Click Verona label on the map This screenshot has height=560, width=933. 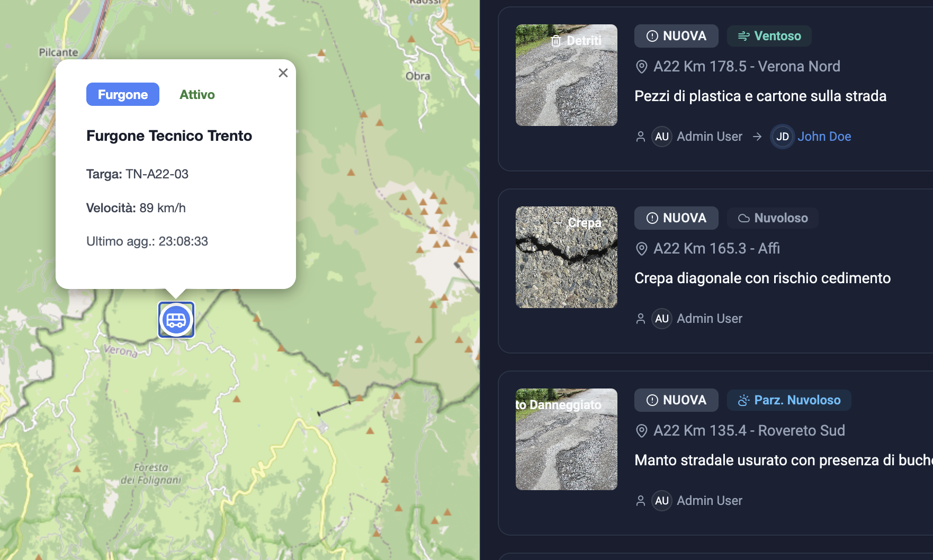pyautogui.click(x=121, y=351)
